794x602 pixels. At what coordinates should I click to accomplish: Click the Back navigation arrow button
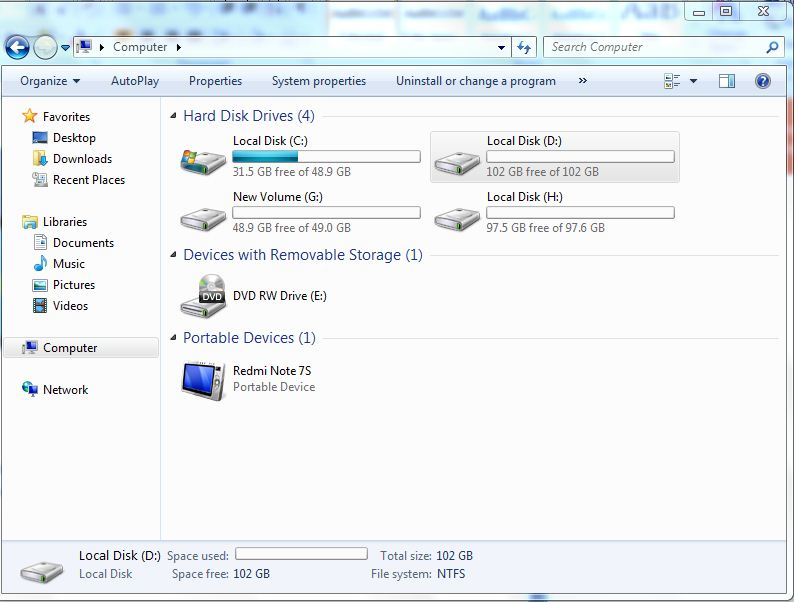coord(17,47)
